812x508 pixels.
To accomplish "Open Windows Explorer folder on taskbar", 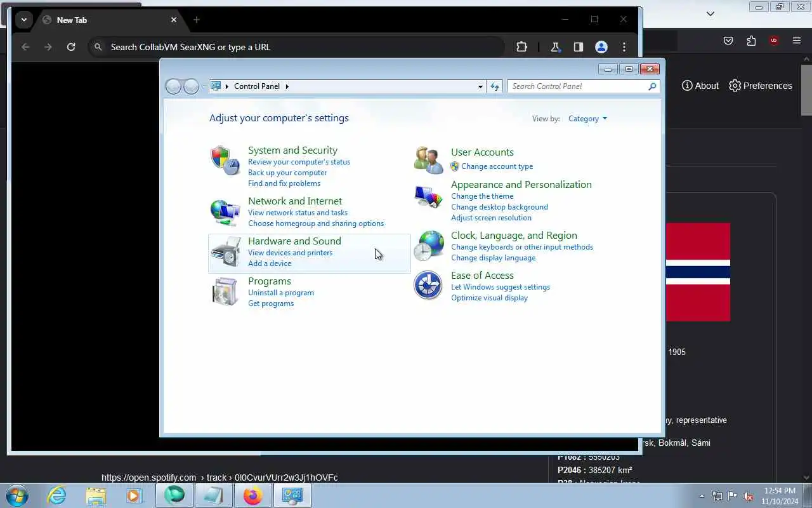I will point(96,495).
